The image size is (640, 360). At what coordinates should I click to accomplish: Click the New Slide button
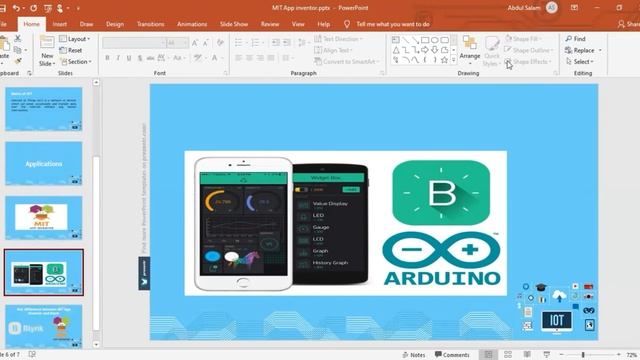[47, 51]
